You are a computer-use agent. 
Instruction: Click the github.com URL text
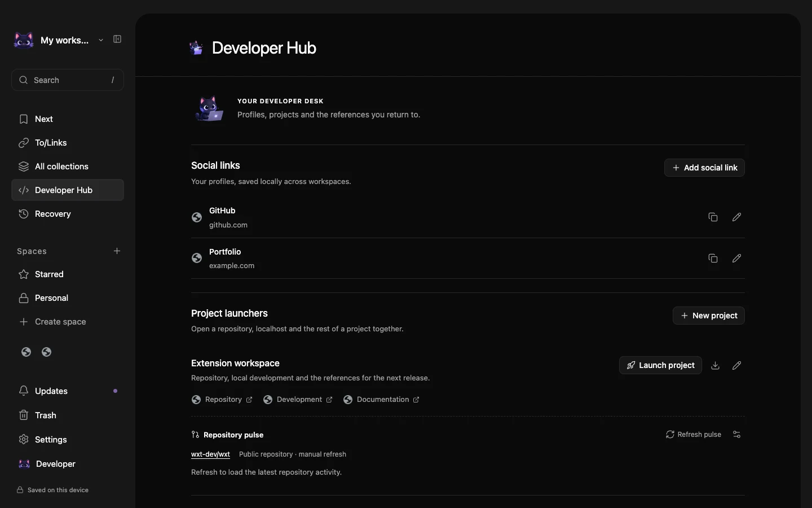click(x=228, y=225)
